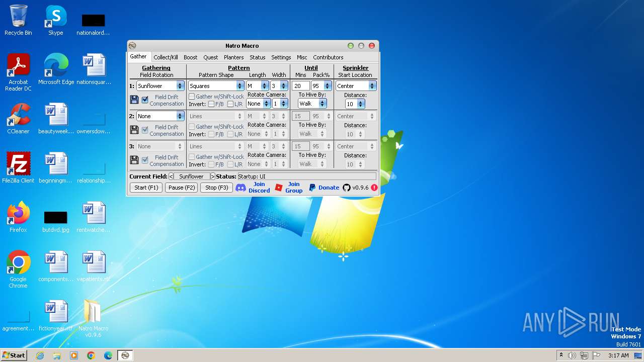Enable field 1 Gather w/Shift-Lock checkbox
The height and width of the screenshot is (362, 644).
coord(192,96)
